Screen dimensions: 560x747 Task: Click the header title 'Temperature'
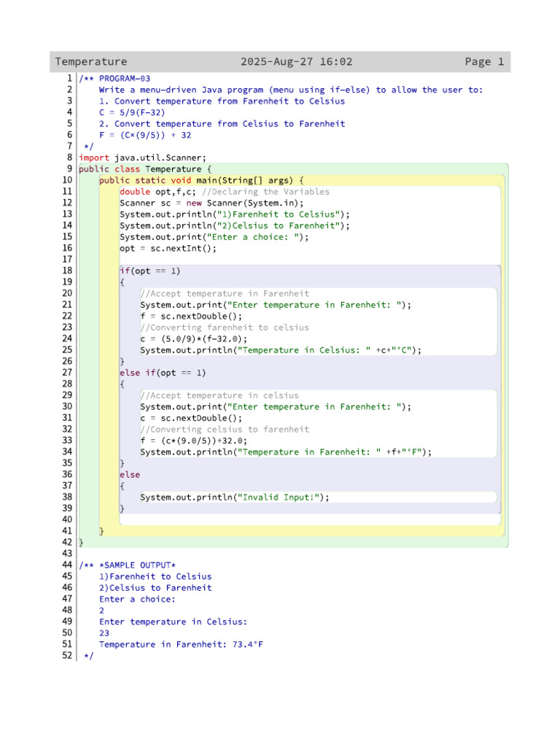[91, 62]
